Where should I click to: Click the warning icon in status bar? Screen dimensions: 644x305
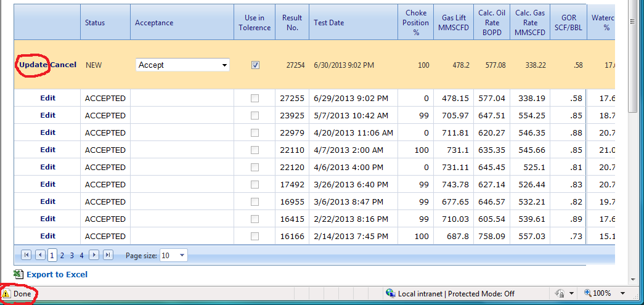coord(6,294)
